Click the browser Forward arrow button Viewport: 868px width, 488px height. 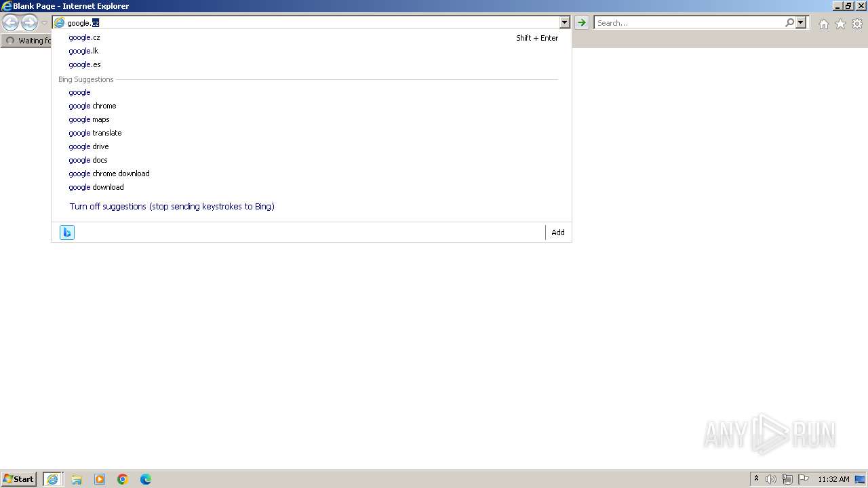29,23
